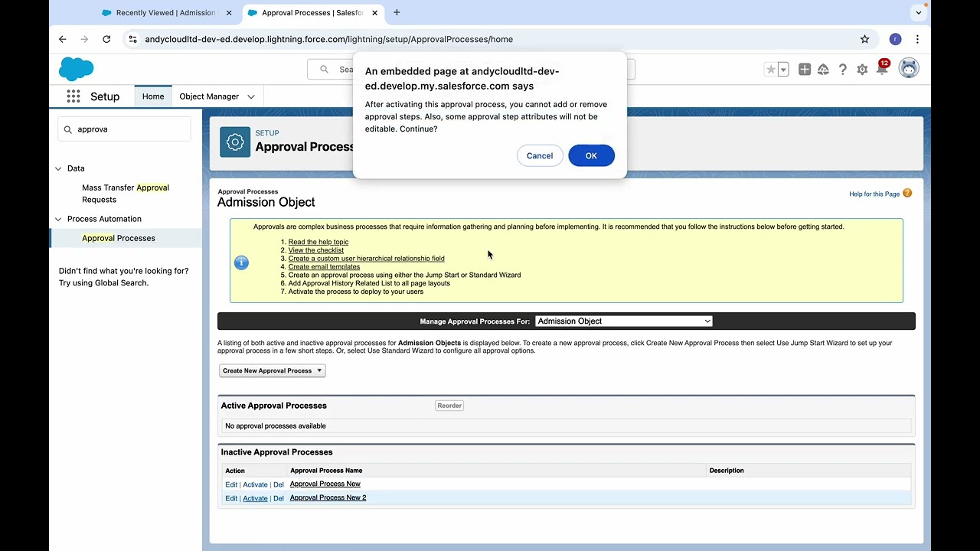Expand favorites list dropdown arrow
Screen dimensions: 980x551
pyautogui.click(x=782, y=70)
